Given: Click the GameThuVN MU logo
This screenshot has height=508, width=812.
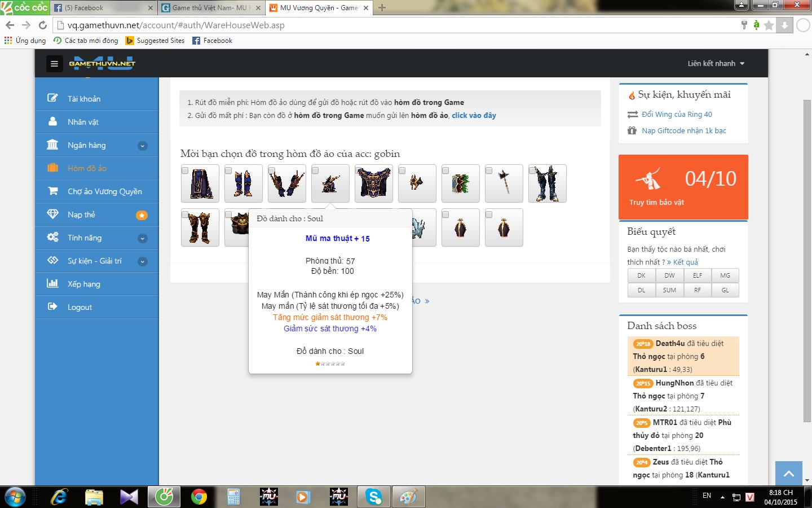Looking at the screenshot, I should click(102, 63).
